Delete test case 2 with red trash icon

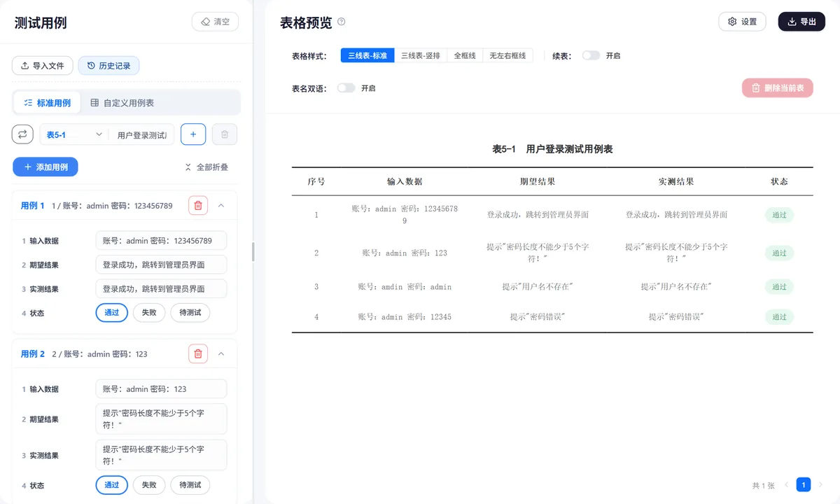(198, 353)
